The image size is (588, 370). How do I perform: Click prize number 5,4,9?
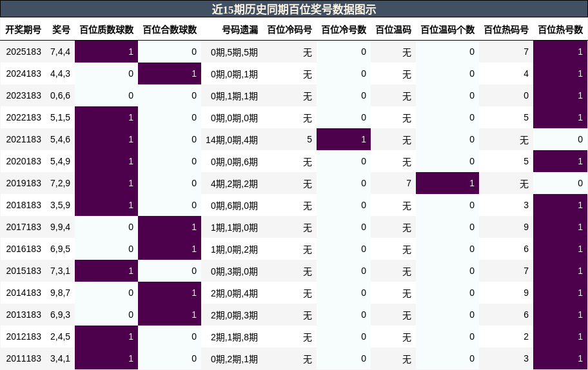pyautogui.click(x=61, y=162)
